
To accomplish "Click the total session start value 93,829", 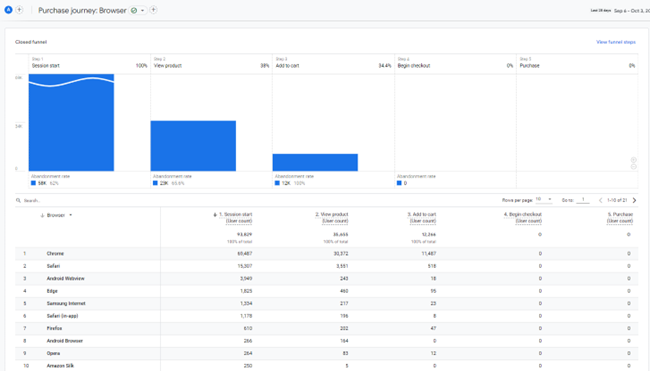I will click(x=245, y=234).
